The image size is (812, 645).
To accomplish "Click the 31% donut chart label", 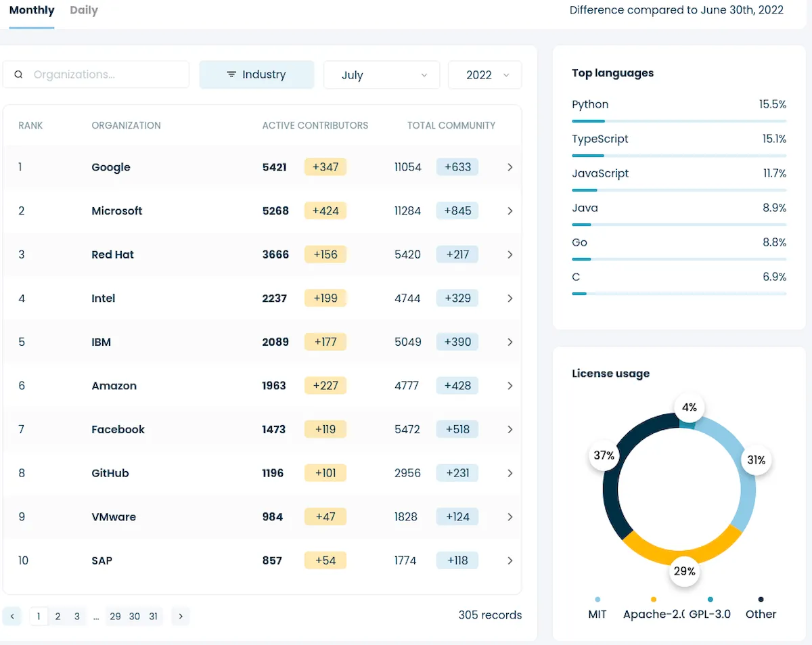I will 756,460.
